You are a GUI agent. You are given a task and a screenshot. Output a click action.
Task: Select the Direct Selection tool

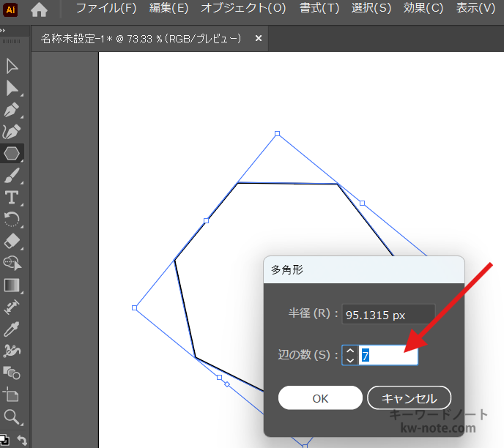pyautogui.click(x=12, y=89)
